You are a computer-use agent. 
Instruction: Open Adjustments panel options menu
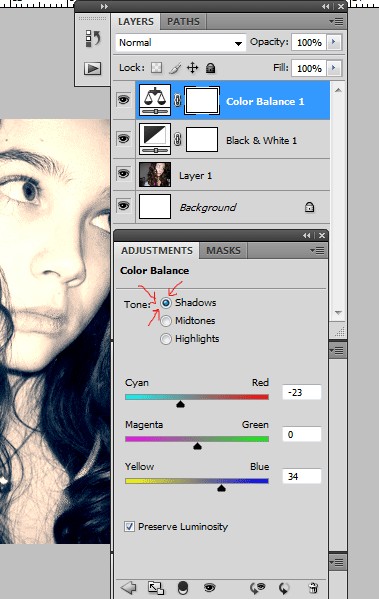(317, 251)
